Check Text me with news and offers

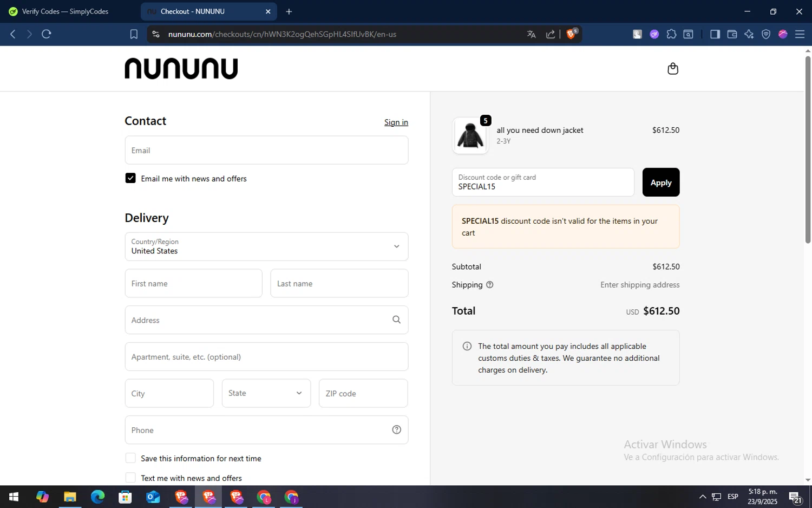130,478
